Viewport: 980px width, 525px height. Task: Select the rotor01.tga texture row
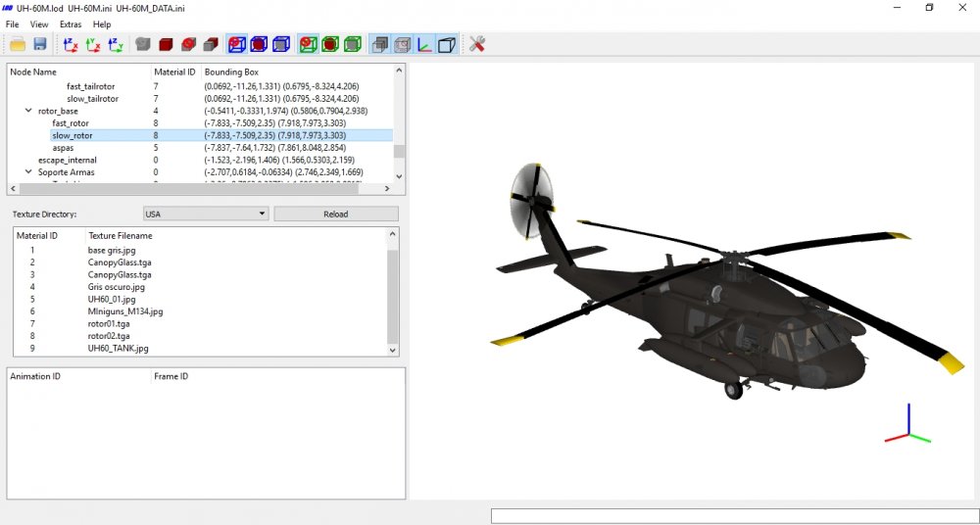coord(200,324)
